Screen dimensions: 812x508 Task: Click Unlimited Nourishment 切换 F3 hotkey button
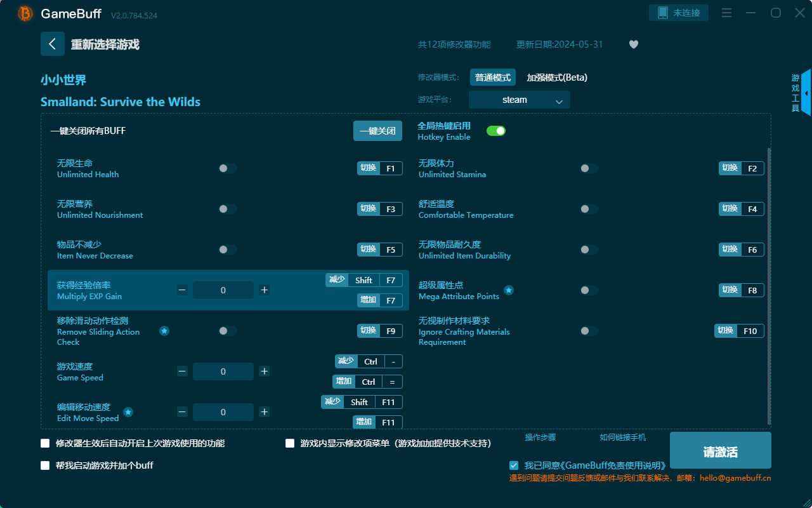pos(380,209)
